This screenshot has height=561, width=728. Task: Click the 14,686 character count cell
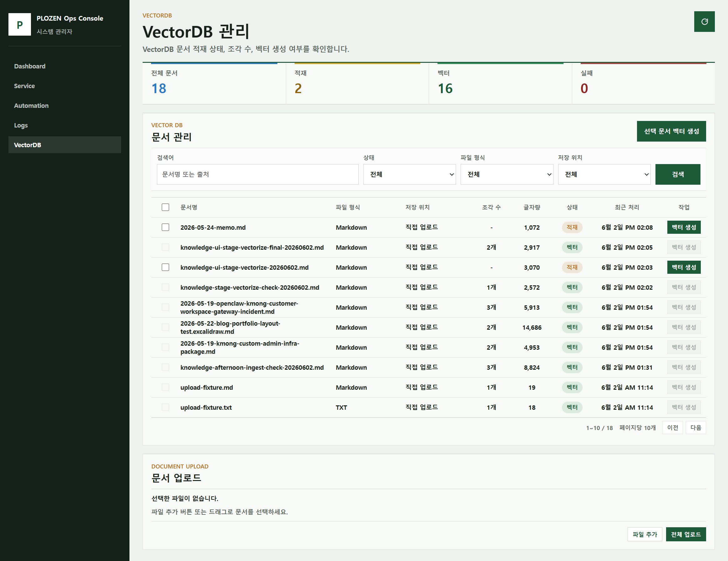coord(531,328)
